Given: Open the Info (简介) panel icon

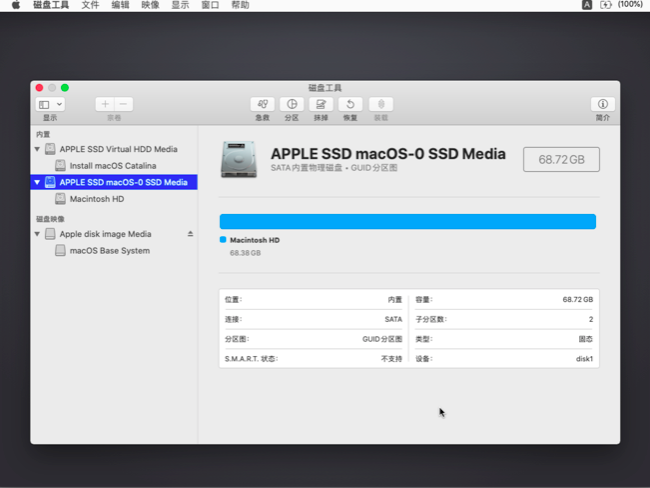Looking at the screenshot, I should click(x=603, y=104).
